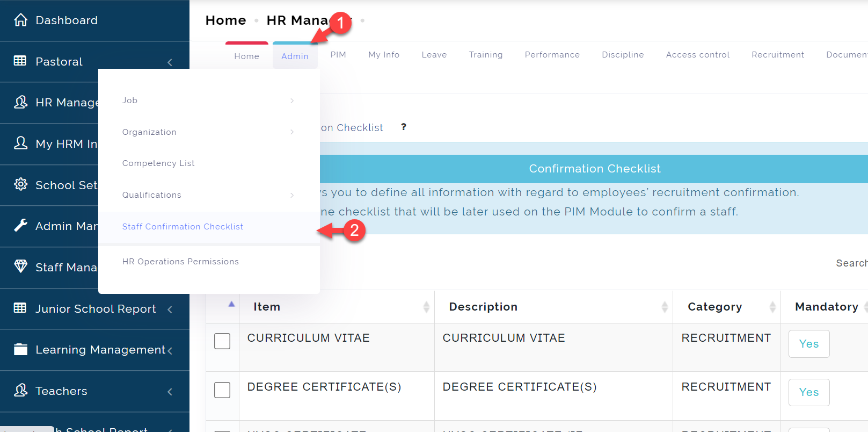Open Junior School Report sidebar label
Image resolution: width=868 pixels, height=432 pixels.
point(96,309)
